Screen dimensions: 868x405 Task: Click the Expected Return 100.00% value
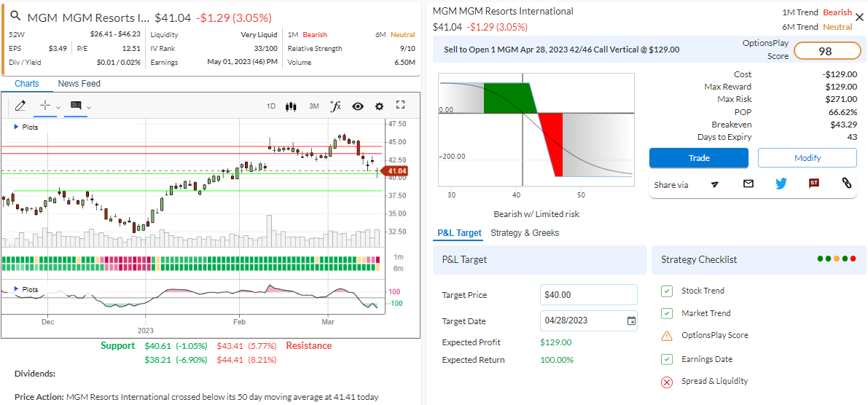tap(558, 360)
